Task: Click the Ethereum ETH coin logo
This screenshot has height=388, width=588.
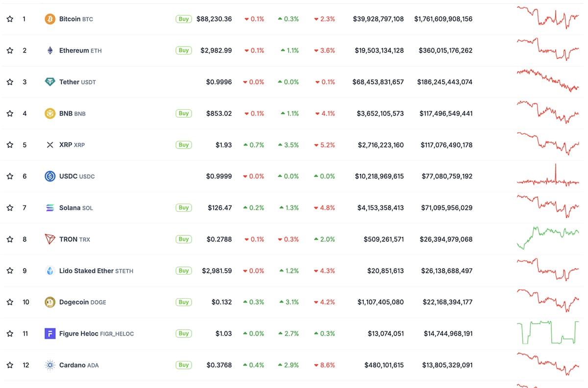Action: tap(49, 50)
